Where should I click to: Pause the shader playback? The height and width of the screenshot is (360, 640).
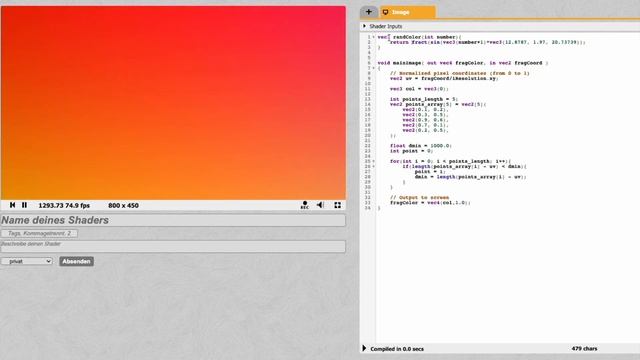pos(24,205)
